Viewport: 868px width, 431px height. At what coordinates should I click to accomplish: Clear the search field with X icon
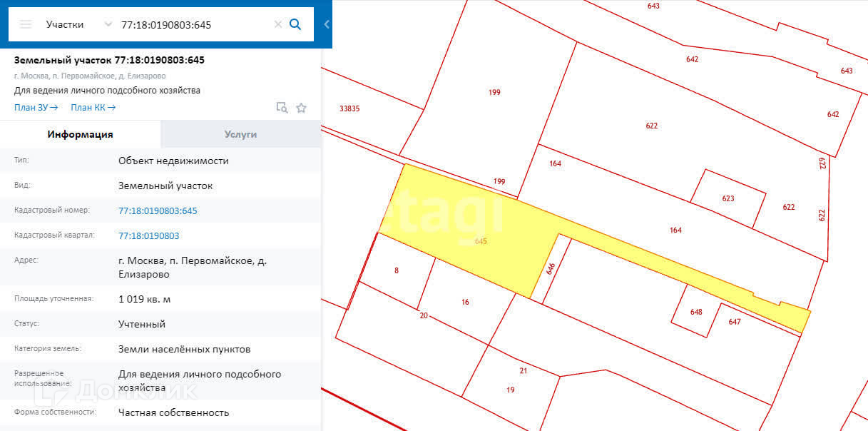click(278, 24)
